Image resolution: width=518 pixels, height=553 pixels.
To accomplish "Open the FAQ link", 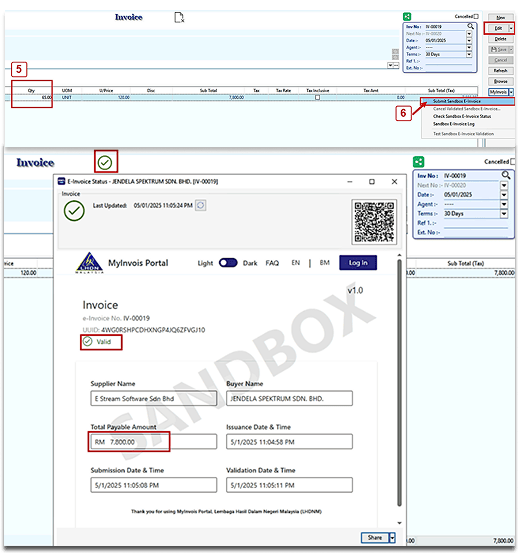I will [272, 263].
